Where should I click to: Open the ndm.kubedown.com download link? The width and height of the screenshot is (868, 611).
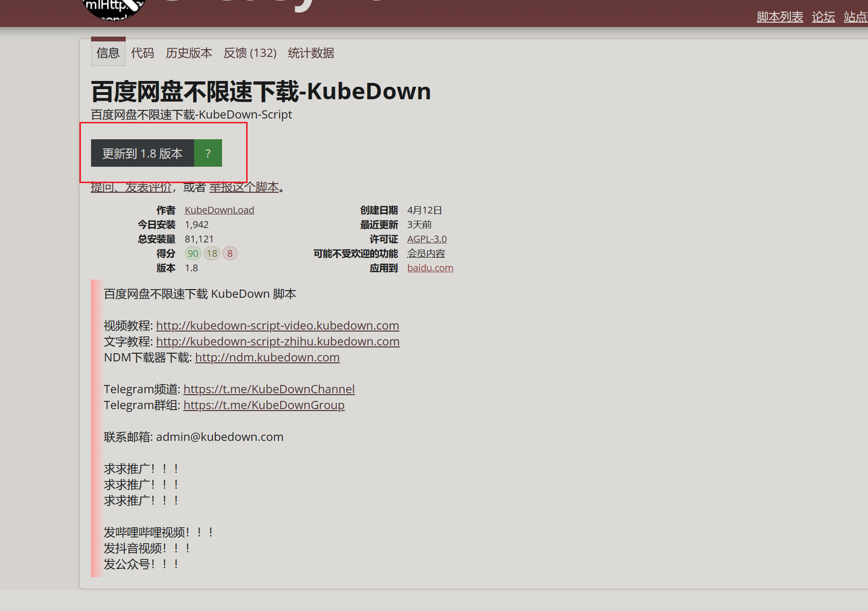pyautogui.click(x=267, y=358)
